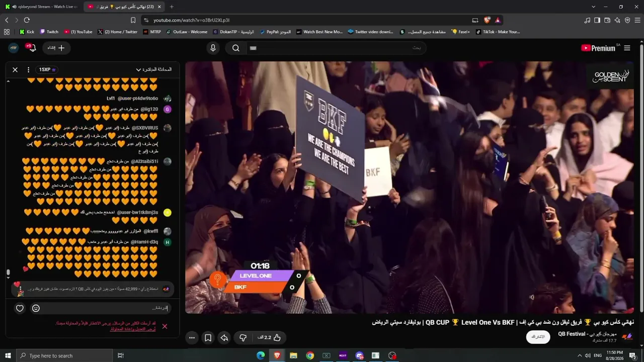Open the QB Festival channel avatar
The width and height of the screenshot is (644, 362).
coord(627,336)
